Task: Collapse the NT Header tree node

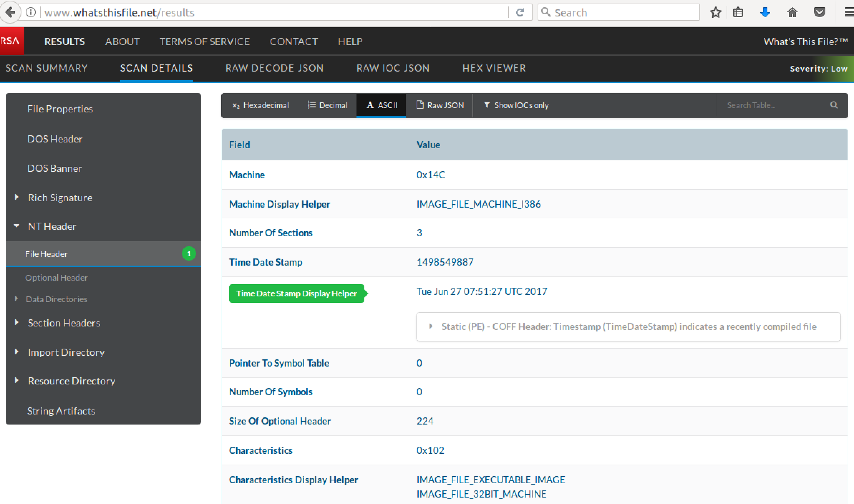Action: click(x=16, y=226)
